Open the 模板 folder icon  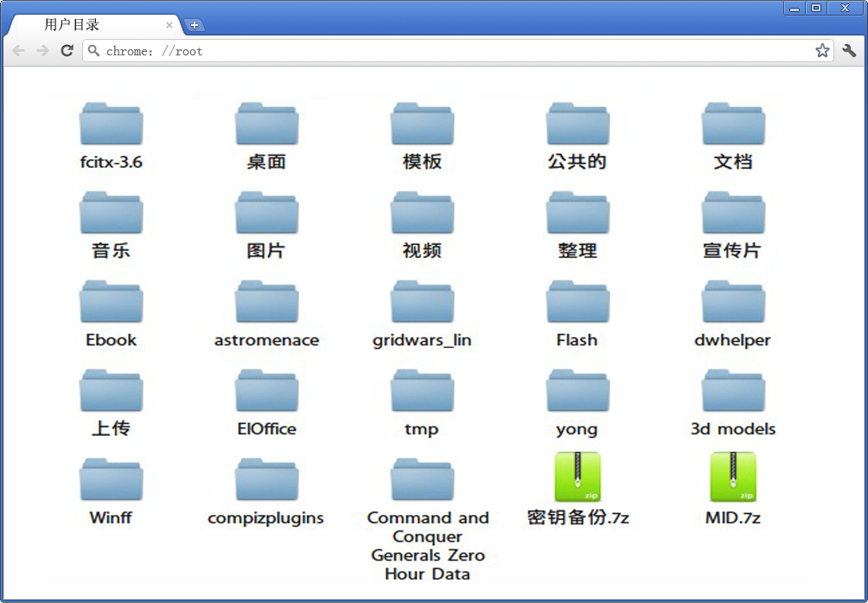(x=423, y=124)
